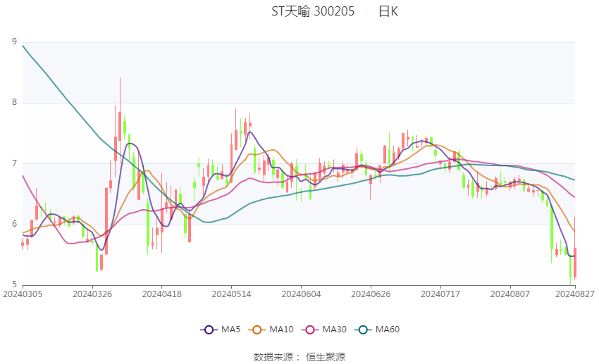The height and width of the screenshot is (364, 599).
Task: Toggle the MA10 legend series
Action: coord(271,330)
